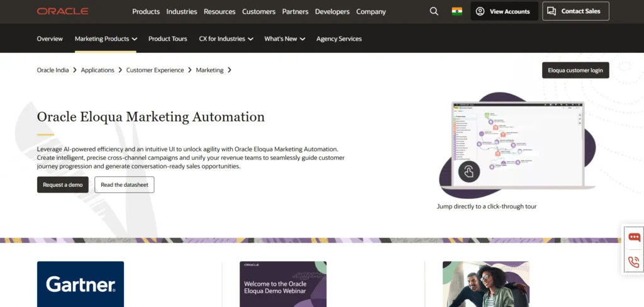Click Eloqua customer login button
Screen dimensions: 644x307
pos(575,70)
